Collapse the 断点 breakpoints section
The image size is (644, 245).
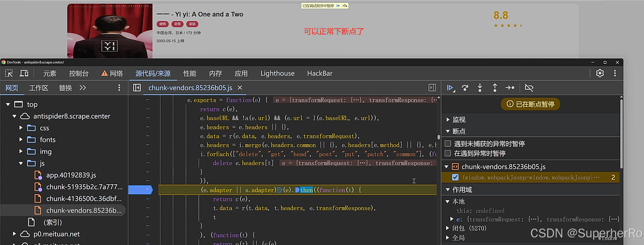click(448, 131)
